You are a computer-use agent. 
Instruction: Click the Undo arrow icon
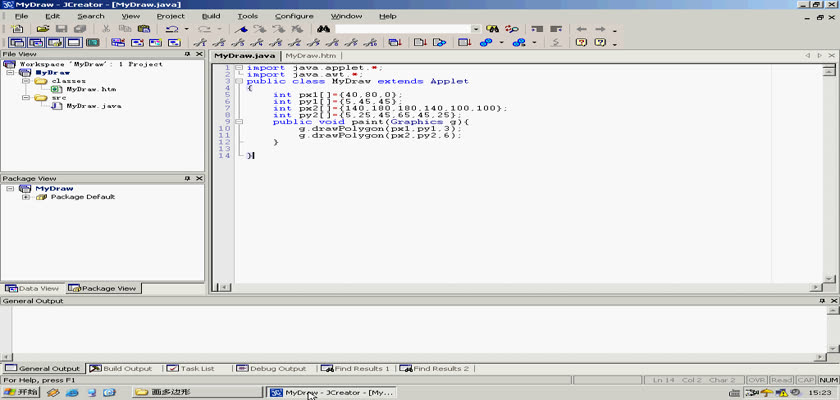[x=172, y=29]
